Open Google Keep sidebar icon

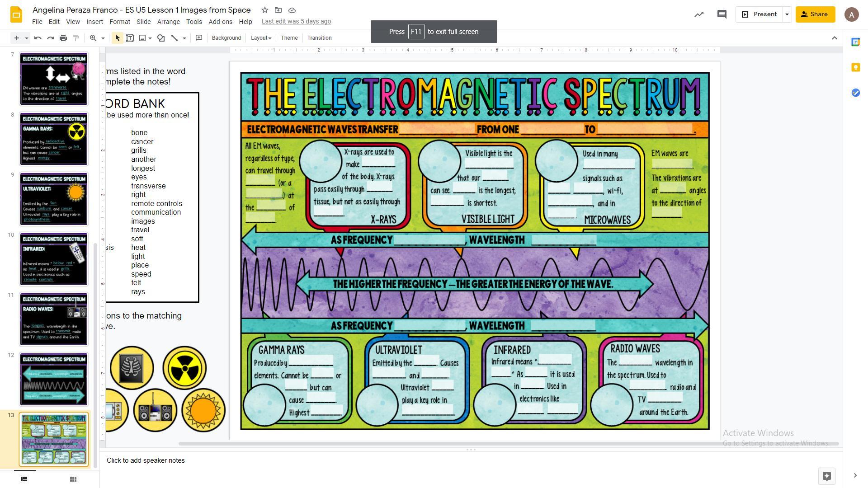coord(855,67)
